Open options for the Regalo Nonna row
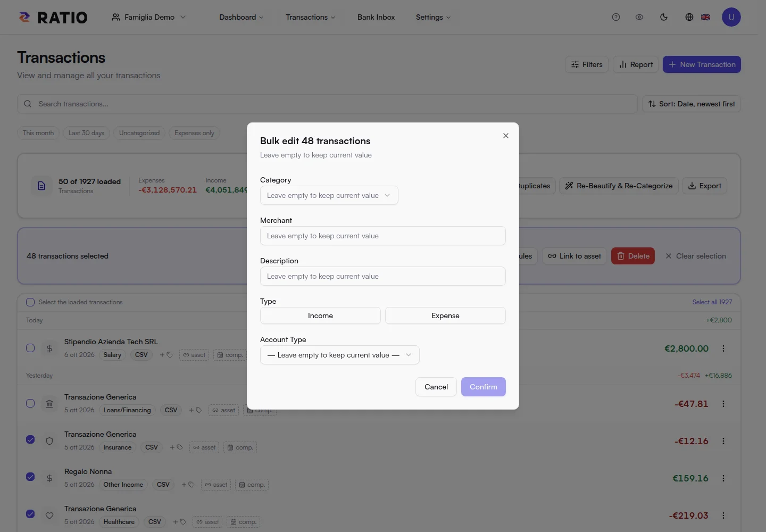Viewport: 766px width, 532px height. (723, 478)
